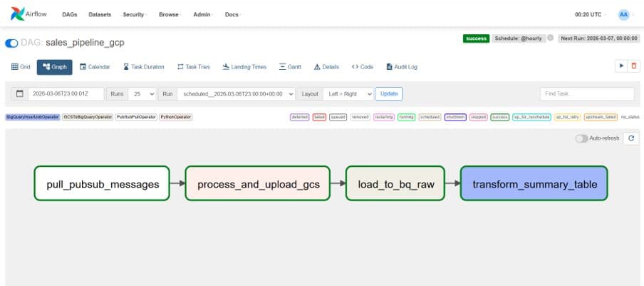Filter by success state legend
This screenshot has height=286, width=644.
point(500,117)
